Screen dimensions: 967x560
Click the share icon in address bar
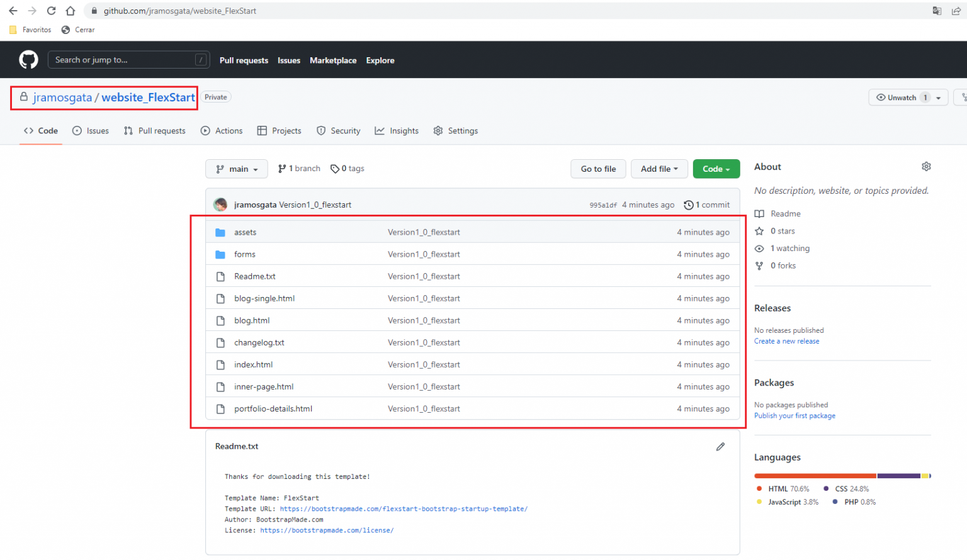pyautogui.click(x=956, y=11)
